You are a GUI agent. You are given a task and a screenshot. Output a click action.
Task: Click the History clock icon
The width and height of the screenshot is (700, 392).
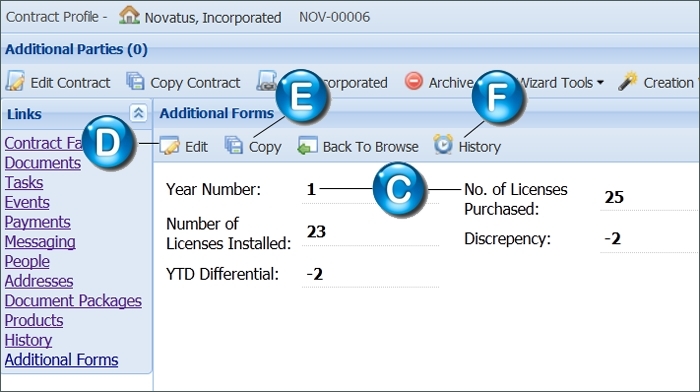(443, 145)
